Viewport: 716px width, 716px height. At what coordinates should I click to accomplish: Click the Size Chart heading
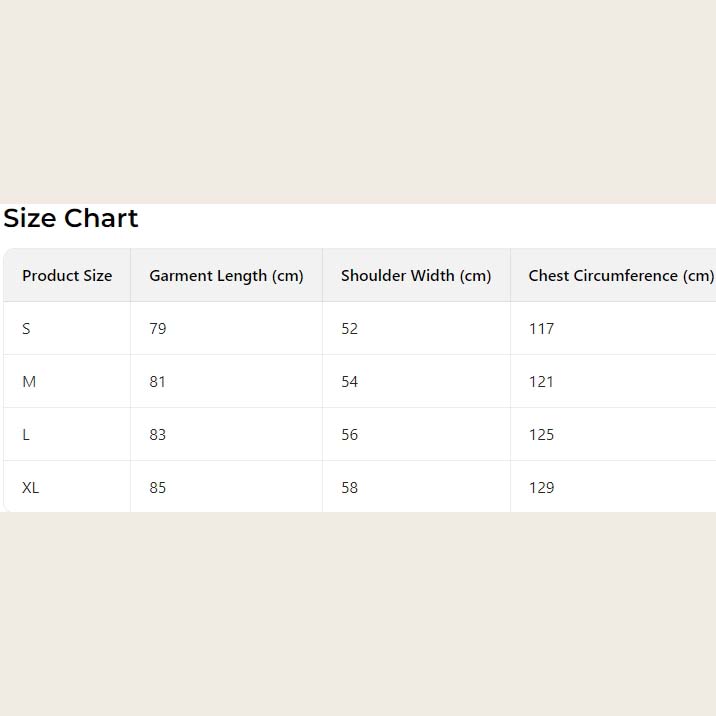(x=71, y=219)
